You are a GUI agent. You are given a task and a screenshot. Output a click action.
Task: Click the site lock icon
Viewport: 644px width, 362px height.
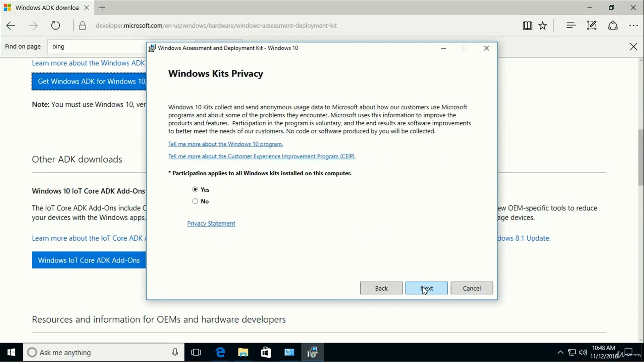point(83,26)
